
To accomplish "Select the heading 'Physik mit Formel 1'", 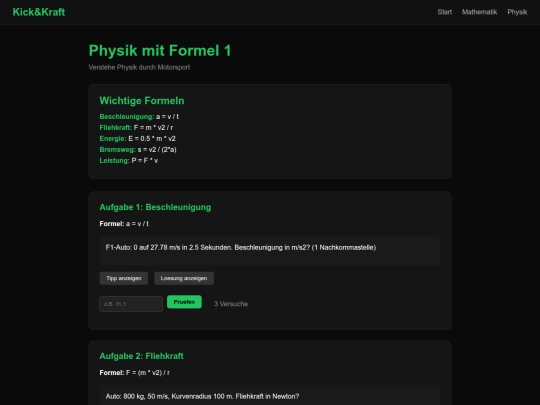I will tap(160, 51).
